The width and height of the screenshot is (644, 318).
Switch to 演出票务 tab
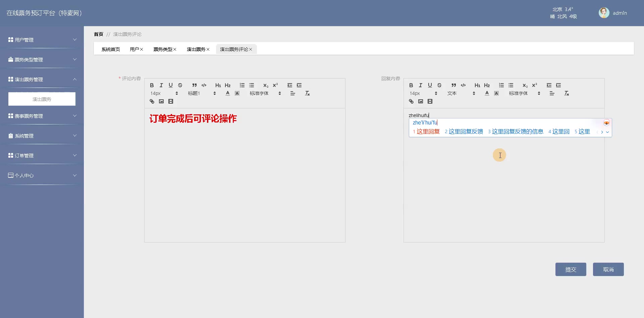tap(196, 49)
